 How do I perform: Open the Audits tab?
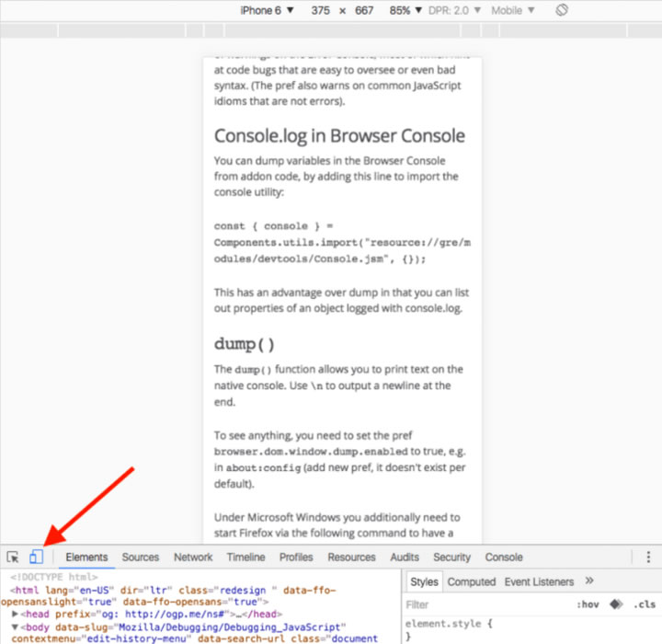click(405, 557)
